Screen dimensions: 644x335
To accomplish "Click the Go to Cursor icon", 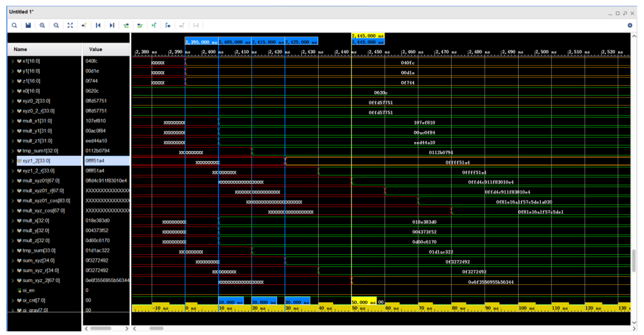I will coord(84,25).
